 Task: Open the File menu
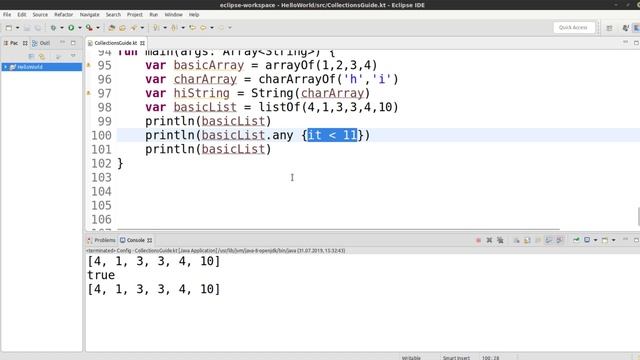pos(7,15)
